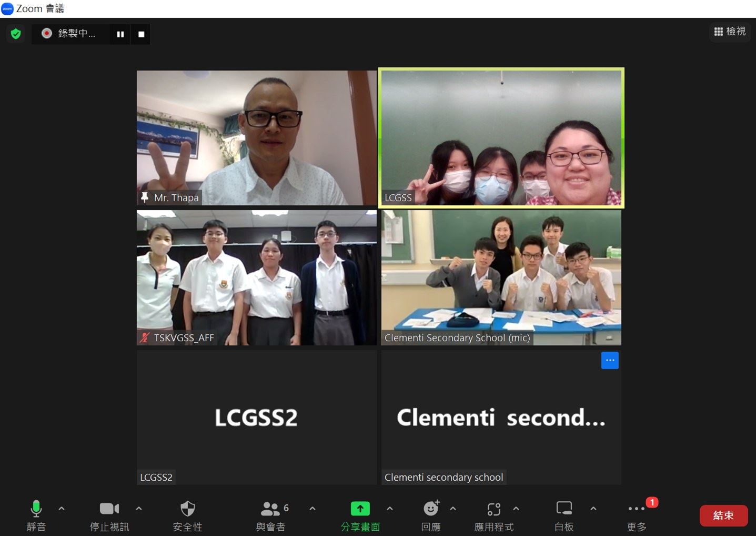Select the Clementi secondary school camera-off tile
The image size is (756, 536).
(501, 418)
